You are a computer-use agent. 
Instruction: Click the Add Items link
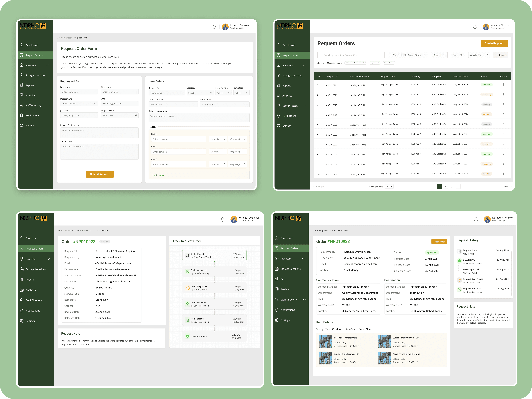(x=158, y=175)
